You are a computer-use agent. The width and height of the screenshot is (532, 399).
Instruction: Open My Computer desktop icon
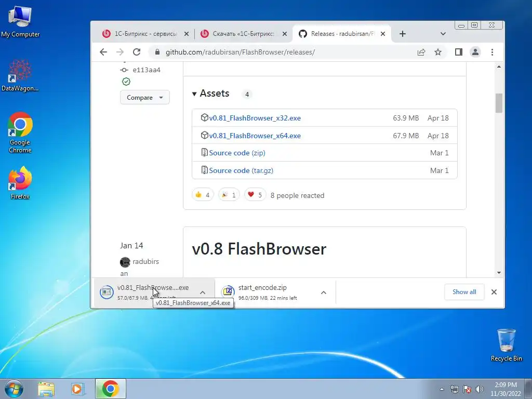[20, 22]
